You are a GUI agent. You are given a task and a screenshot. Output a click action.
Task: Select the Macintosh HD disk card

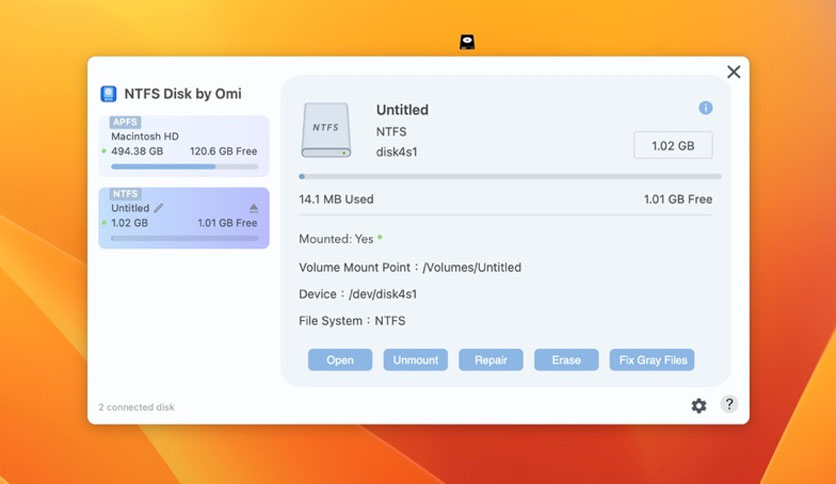click(x=184, y=146)
